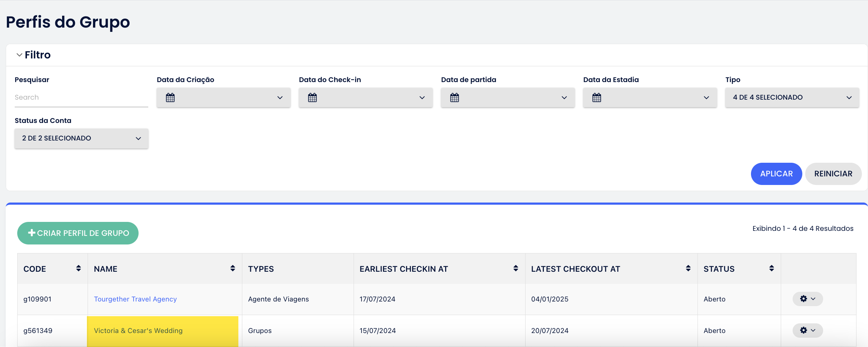This screenshot has width=868, height=347.
Task: Click the Reiniciar button
Action: pyautogui.click(x=833, y=174)
